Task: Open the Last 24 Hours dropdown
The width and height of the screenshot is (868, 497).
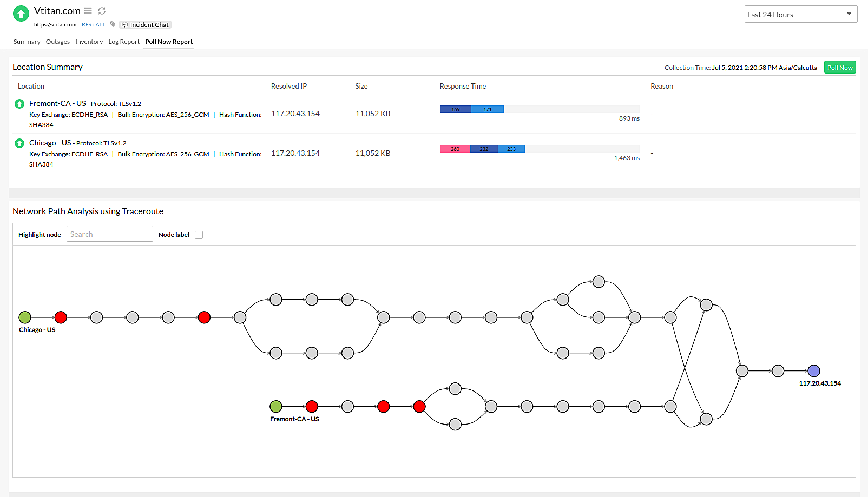Action: click(800, 15)
